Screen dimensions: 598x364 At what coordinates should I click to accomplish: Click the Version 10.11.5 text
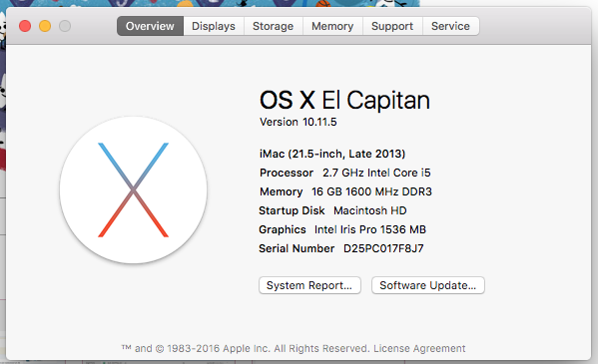(x=299, y=122)
